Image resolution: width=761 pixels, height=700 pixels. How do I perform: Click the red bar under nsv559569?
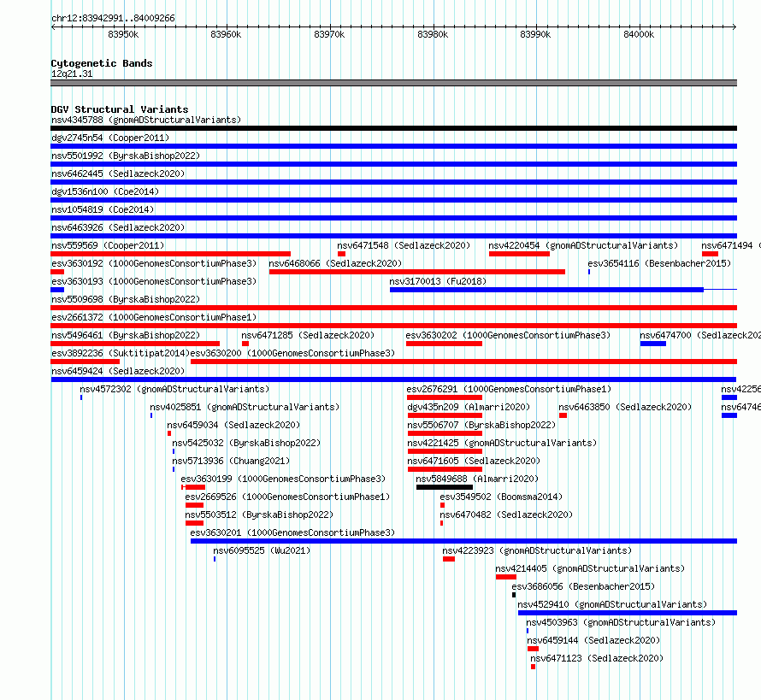[x=171, y=254]
